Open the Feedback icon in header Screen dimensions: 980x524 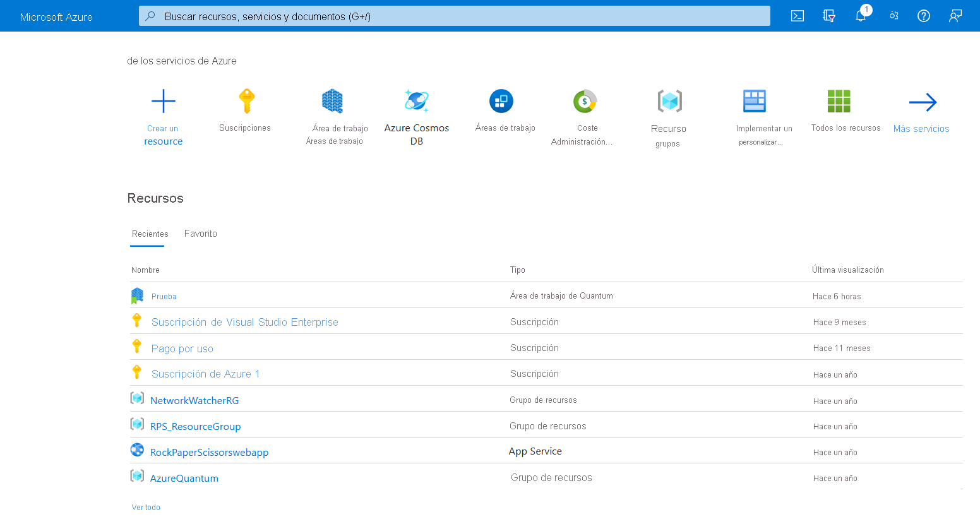[955, 16]
